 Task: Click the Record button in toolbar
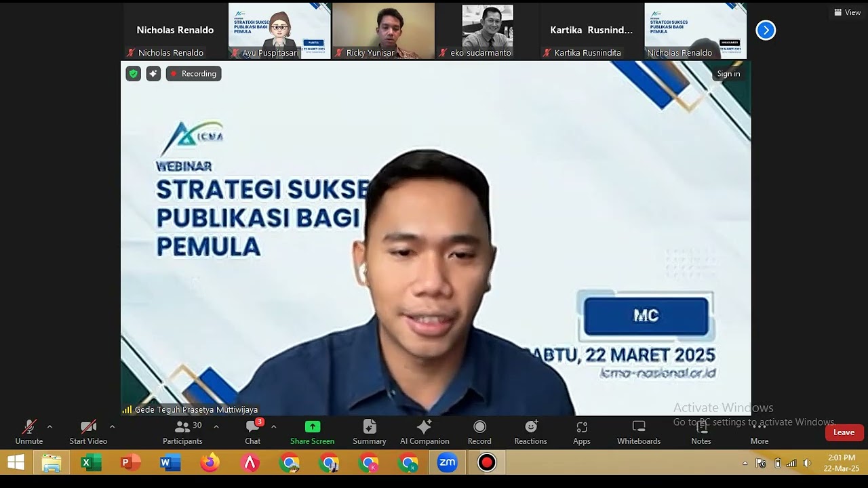coord(479,432)
